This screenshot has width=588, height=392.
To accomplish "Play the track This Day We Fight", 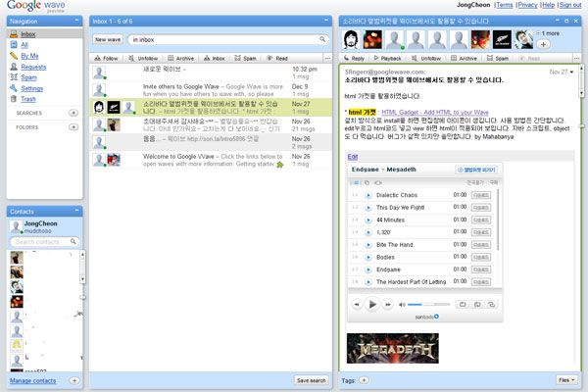I will 368,208.
